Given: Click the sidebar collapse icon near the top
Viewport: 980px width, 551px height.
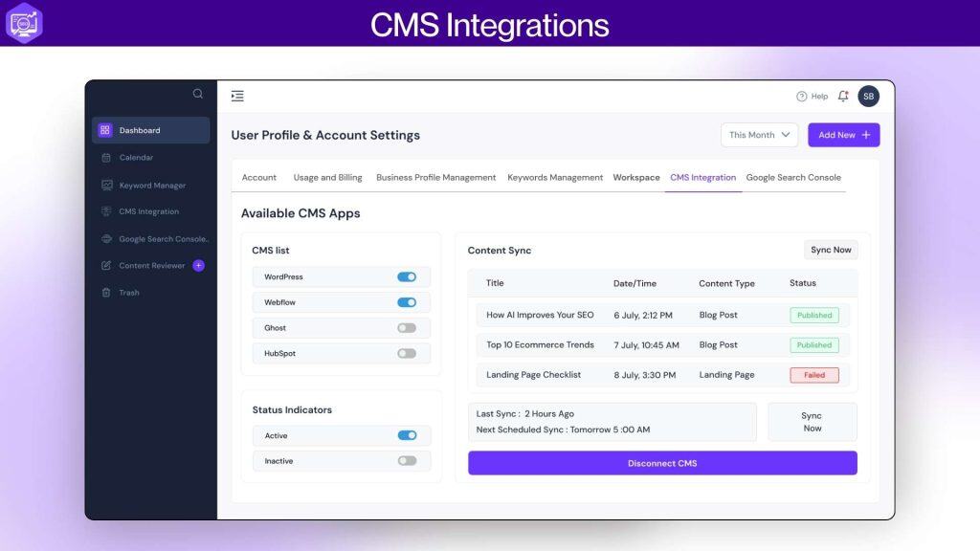Looking at the screenshot, I should pyautogui.click(x=237, y=96).
